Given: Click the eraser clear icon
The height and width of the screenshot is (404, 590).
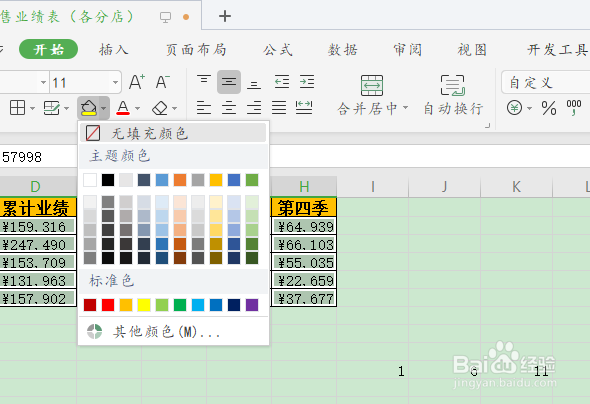Looking at the screenshot, I should 160,108.
